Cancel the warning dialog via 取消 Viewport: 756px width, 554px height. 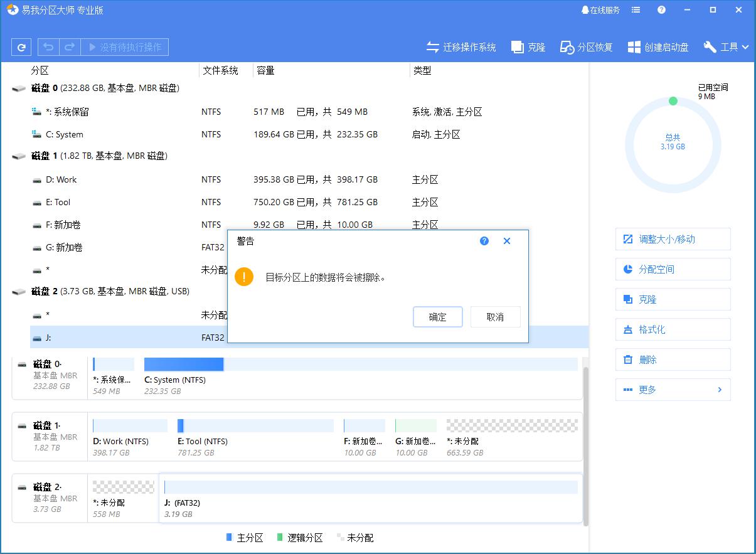click(x=495, y=317)
